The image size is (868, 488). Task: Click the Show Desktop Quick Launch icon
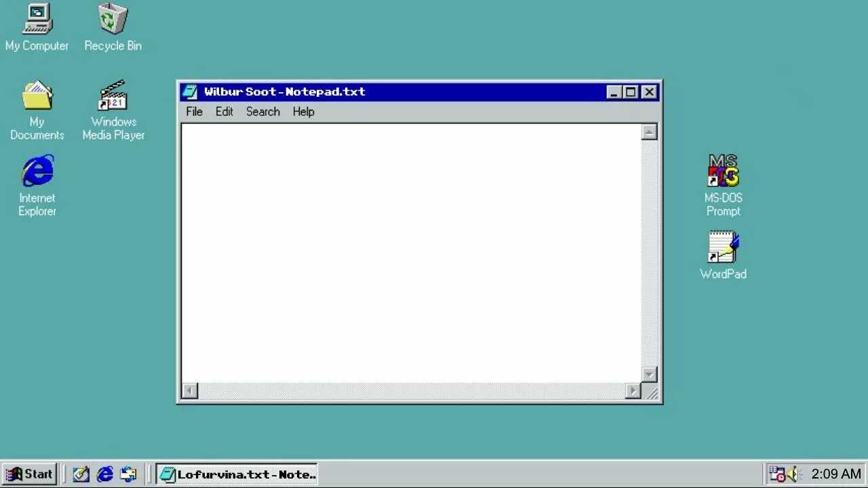coord(81,474)
